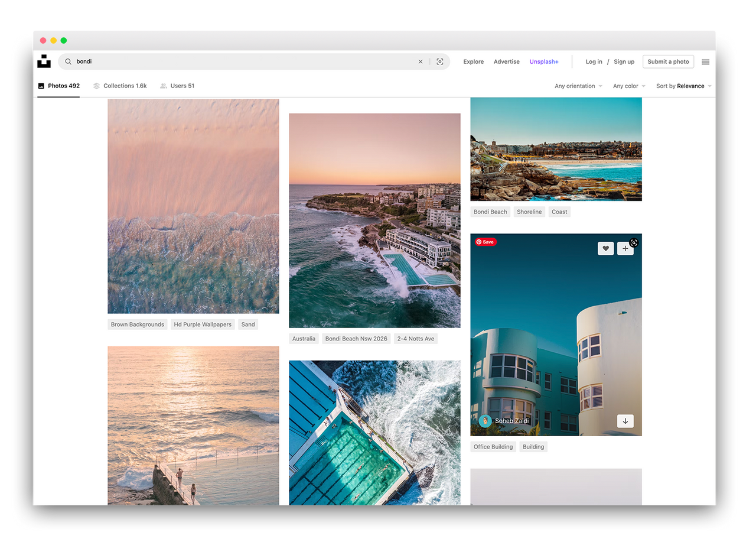Screen dimensions: 756x542
Task: Click Sign up
Action: click(624, 61)
